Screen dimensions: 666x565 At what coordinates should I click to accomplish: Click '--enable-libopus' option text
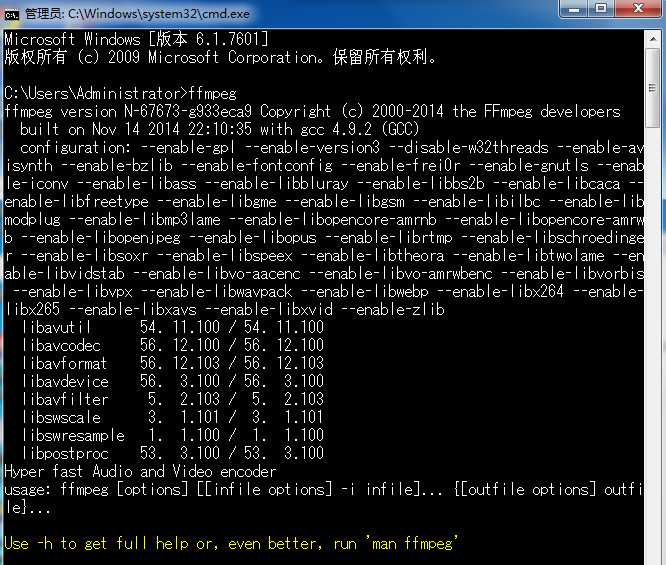253,237
